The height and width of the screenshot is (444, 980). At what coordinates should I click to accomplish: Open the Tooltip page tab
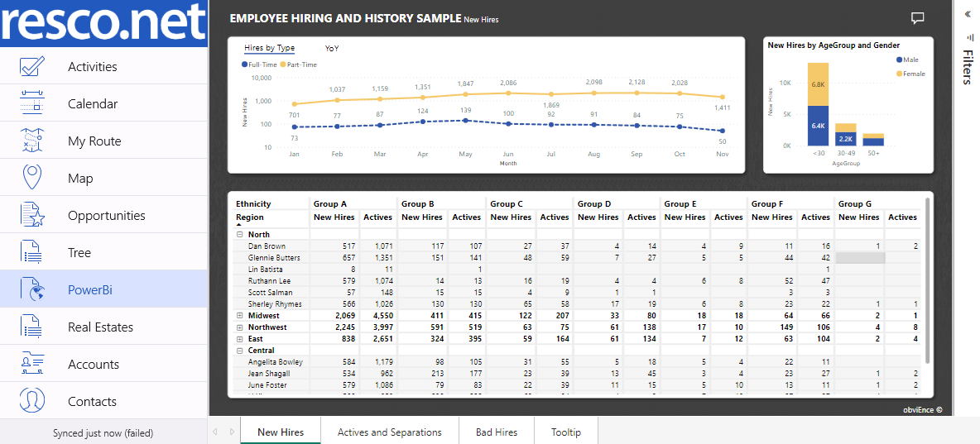(x=566, y=432)
